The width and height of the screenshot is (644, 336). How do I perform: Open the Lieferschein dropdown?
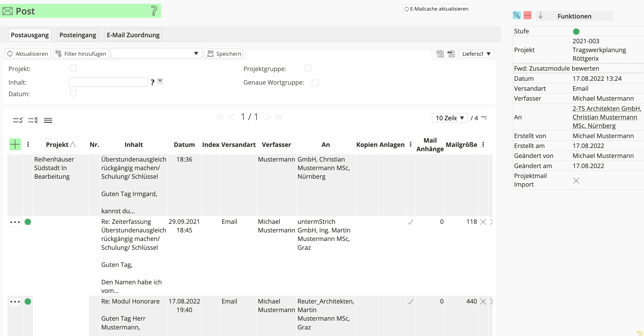point(476,54)
